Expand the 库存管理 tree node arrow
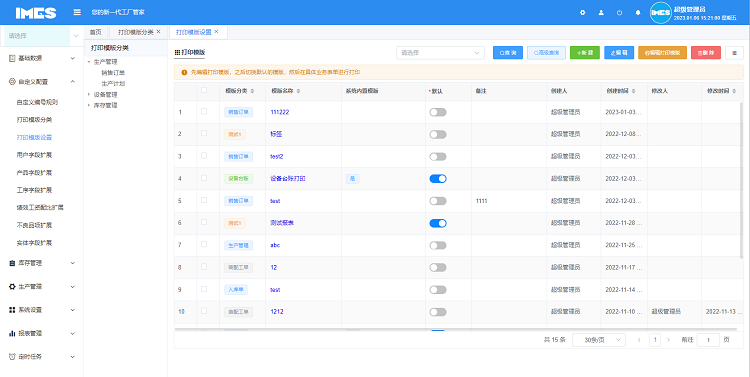The height and width of the screenshot is (377, 750). point(89,105)
